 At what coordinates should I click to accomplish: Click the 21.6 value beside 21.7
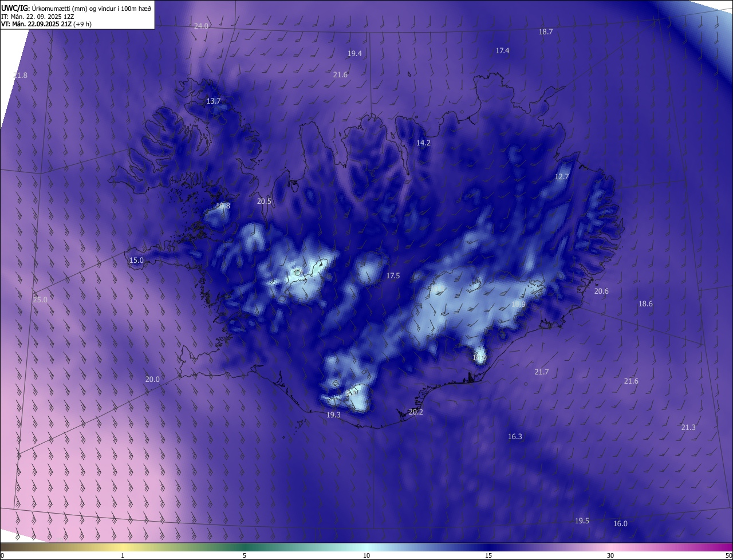click(631, 381)
